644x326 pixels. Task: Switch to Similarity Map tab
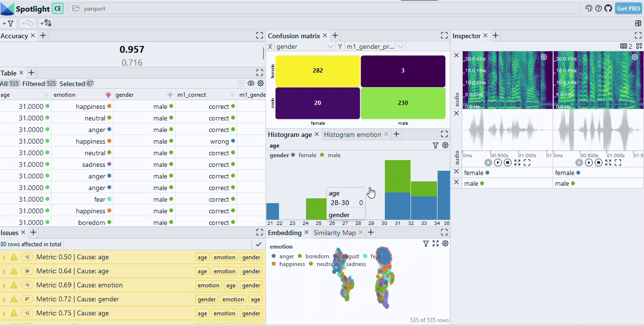coord(335,233)
